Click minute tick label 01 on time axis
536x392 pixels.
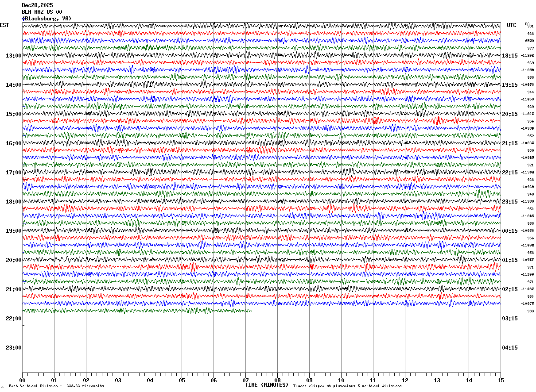tap(54, 380)
